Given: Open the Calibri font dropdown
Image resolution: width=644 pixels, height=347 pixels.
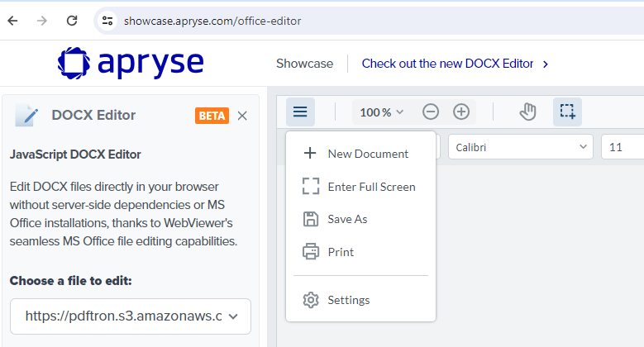Looking at the screenshot, I should [520, 147].
